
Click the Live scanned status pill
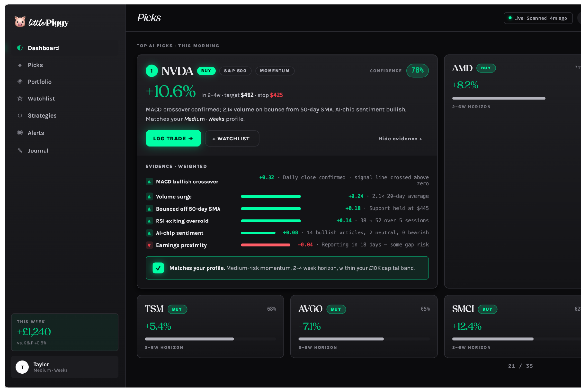[538, 18]
